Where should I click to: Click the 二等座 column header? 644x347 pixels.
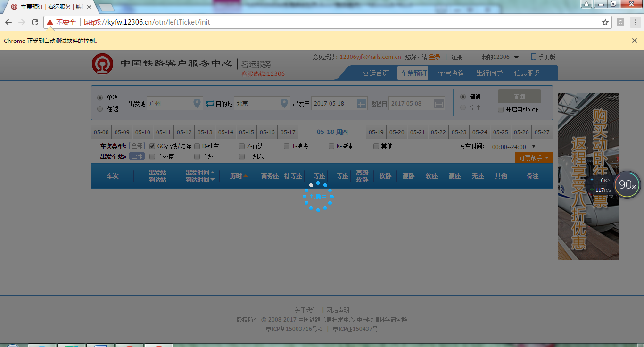point(339,176)
